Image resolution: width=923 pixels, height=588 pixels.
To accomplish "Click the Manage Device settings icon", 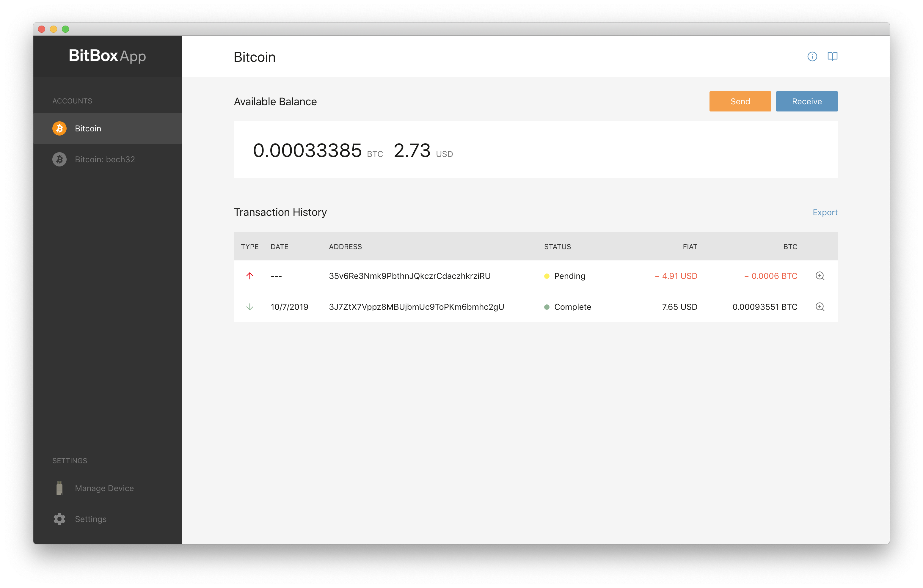I will [x=60, y=488].
